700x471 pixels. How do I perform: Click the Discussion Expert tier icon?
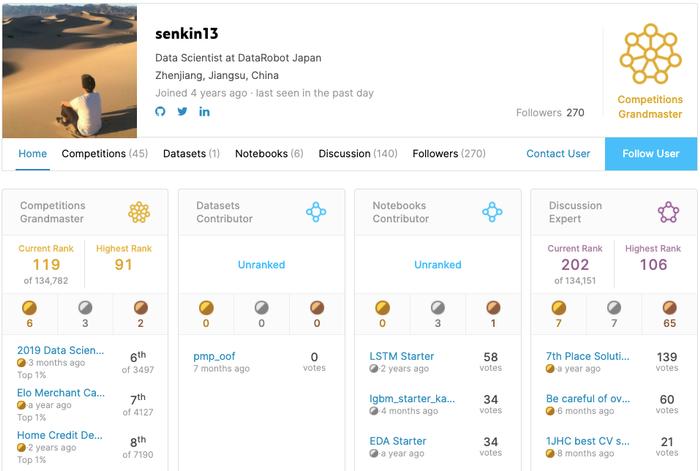pyautogui.click(x=668, y=212)
